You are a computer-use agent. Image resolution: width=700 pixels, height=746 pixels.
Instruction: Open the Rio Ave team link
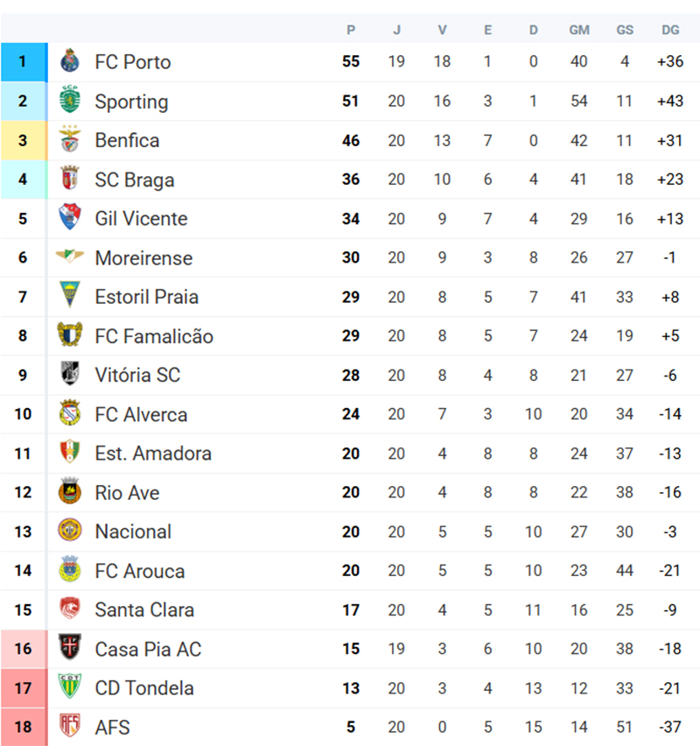click(x=127, y=492)
